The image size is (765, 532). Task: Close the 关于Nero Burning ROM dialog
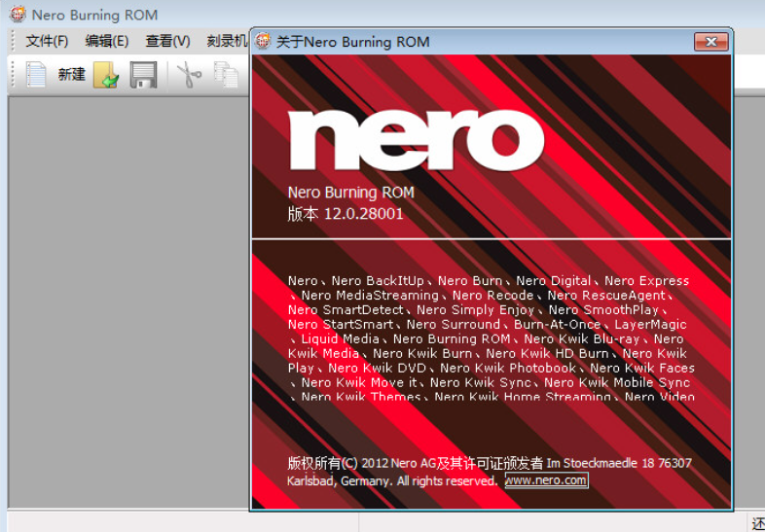click(710, 42)
